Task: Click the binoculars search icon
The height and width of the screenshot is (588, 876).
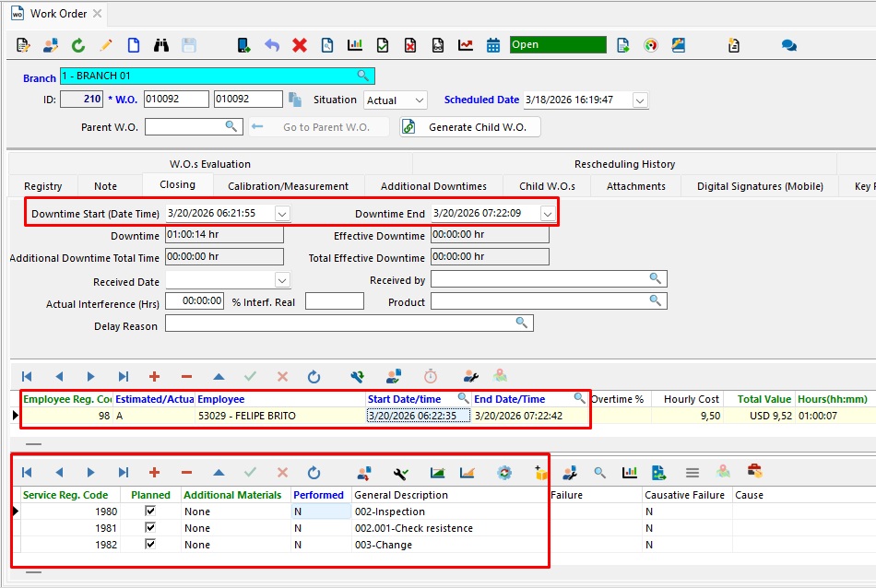Action: click(x=161, y=45)
